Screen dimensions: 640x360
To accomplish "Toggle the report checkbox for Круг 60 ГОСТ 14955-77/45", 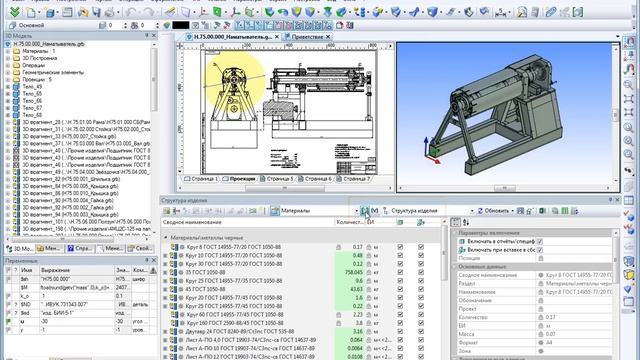I will 400,314.
